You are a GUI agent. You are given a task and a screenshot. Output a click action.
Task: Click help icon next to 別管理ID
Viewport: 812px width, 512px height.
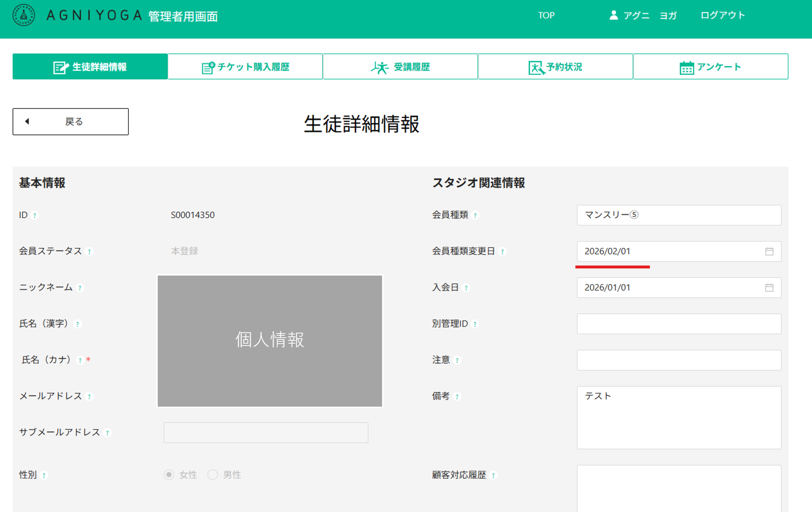pos(475,324)
